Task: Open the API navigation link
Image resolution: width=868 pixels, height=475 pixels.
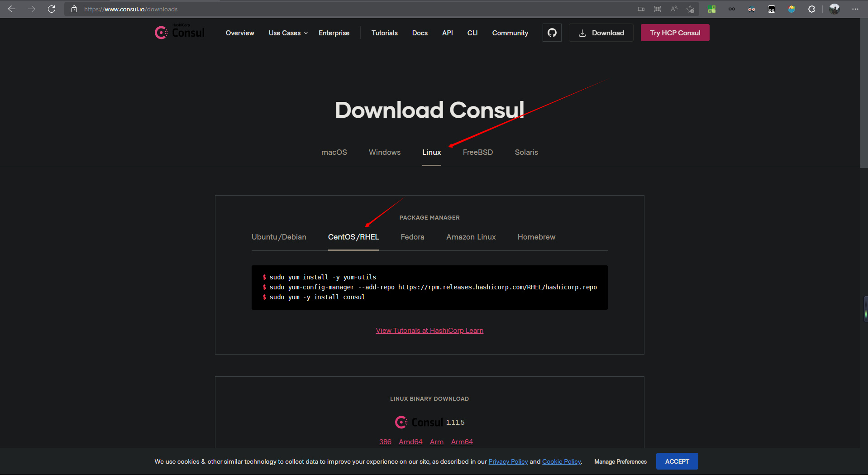Action: 448,33
